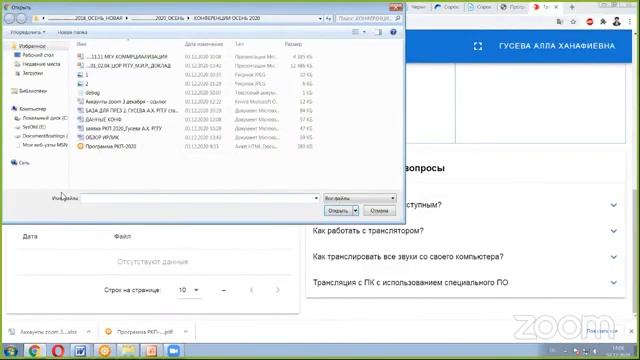Click the refresh button next to the address path

tap(329, 18)
